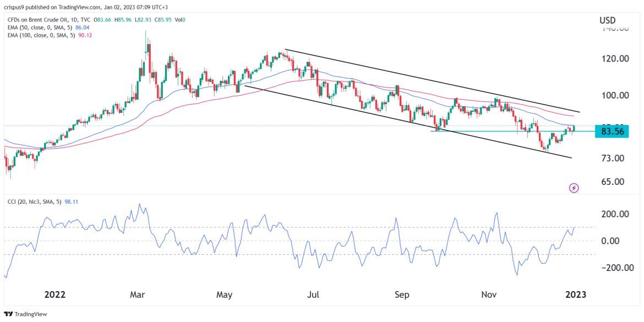Viewport: 644px width, 322px height.
Task: Click the 2022 label on the time axis
Action: point(54,294)
